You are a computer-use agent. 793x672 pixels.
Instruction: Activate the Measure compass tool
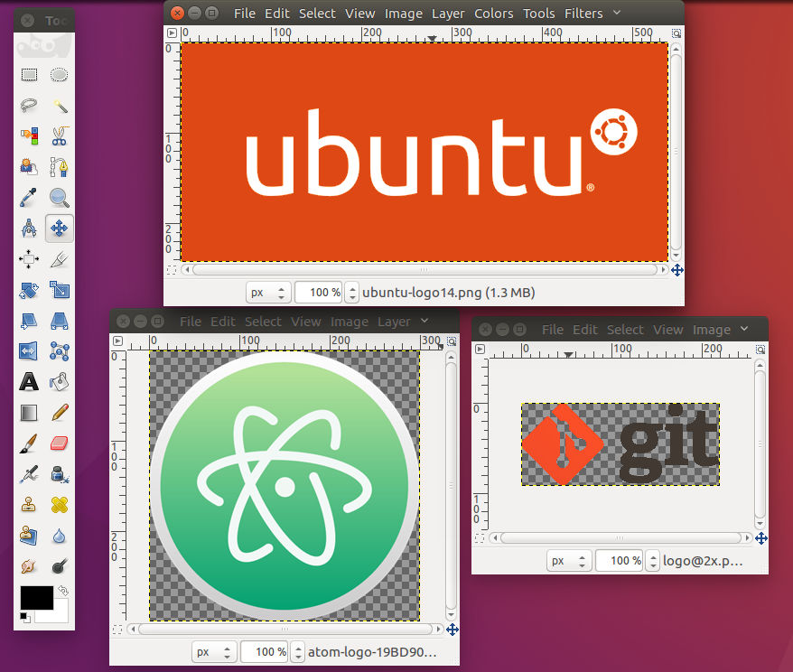click(29, 229)
